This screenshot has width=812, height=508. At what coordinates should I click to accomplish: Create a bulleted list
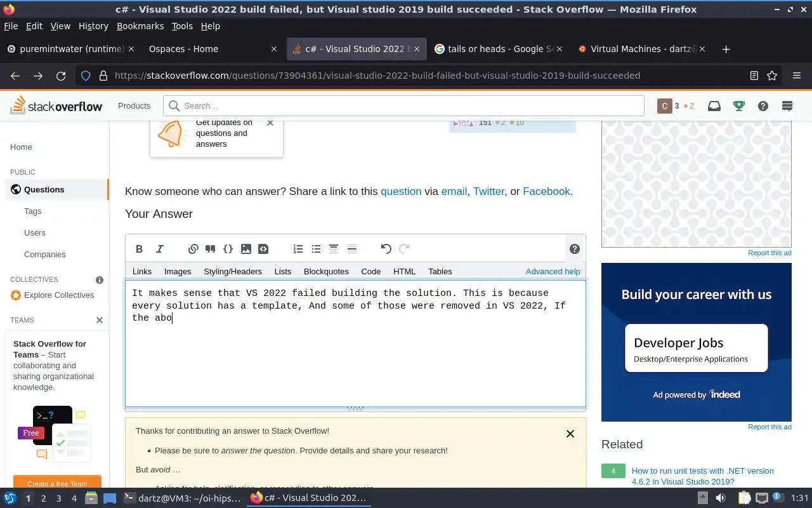(x=316, y=249)
